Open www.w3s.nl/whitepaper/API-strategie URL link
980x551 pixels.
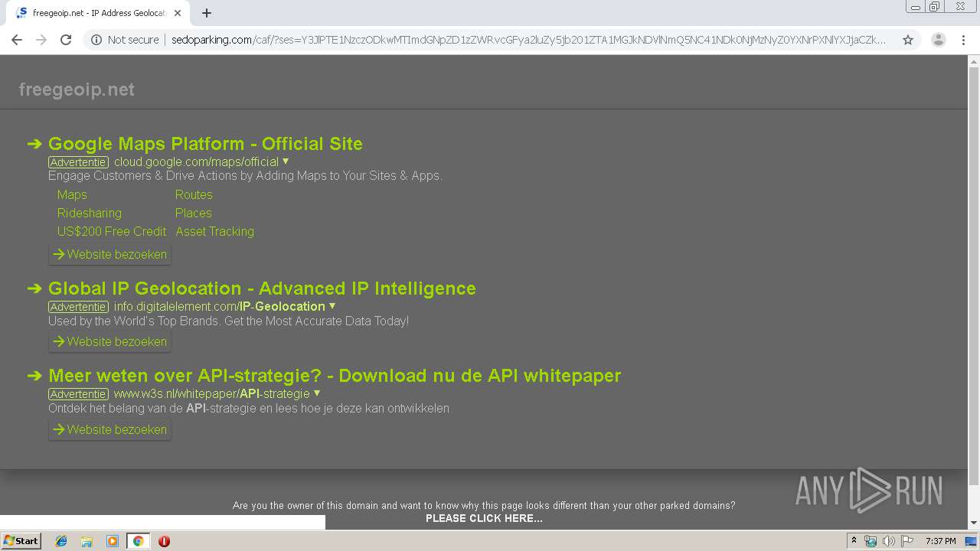click(x=212, y=394)
